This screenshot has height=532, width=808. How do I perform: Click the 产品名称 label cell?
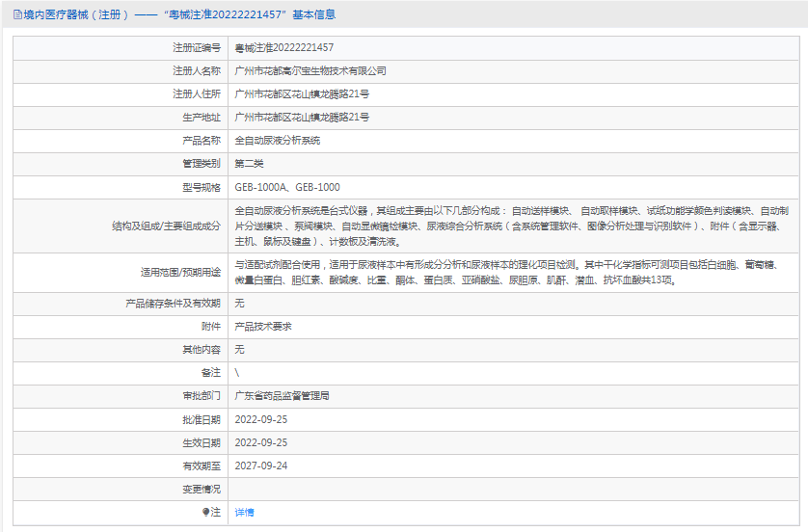[121, 140]
